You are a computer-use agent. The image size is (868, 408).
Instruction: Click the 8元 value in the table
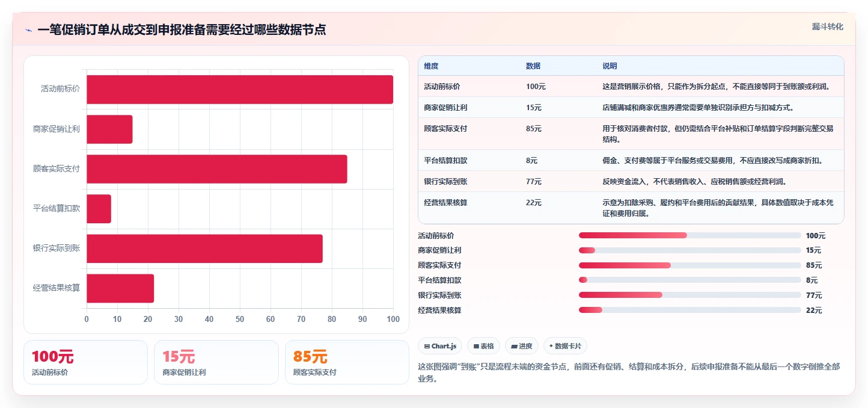(x=532, y=160)
